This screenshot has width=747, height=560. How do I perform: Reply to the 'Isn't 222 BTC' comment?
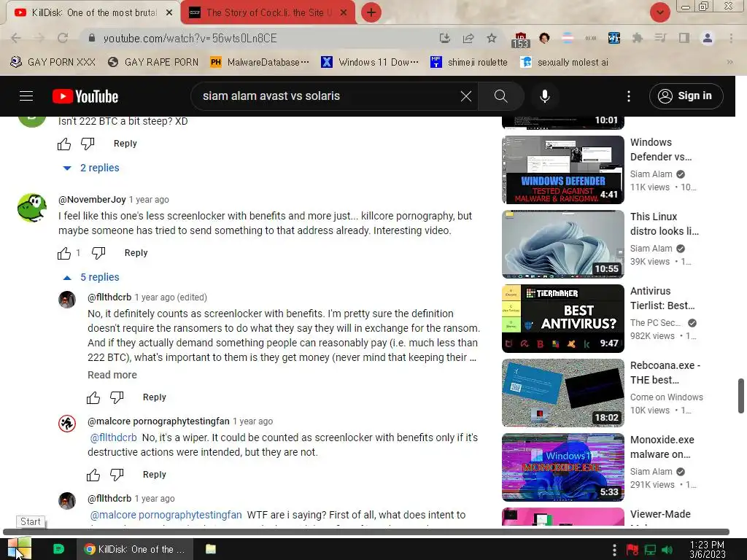(125, 144)
